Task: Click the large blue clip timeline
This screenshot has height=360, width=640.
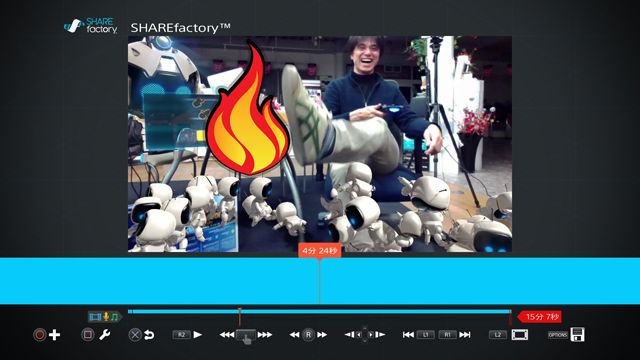Action: tap(320, 281)
